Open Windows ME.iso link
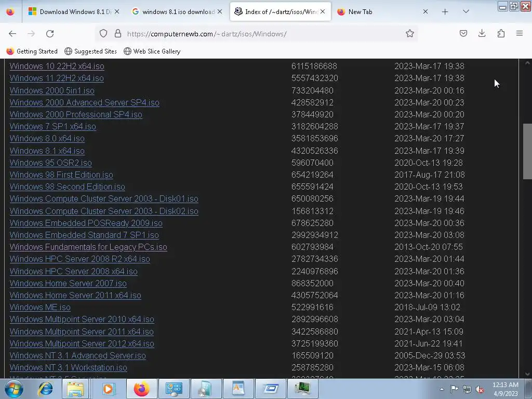The width and height of the screenshot is (532, 399). point(41,308)
